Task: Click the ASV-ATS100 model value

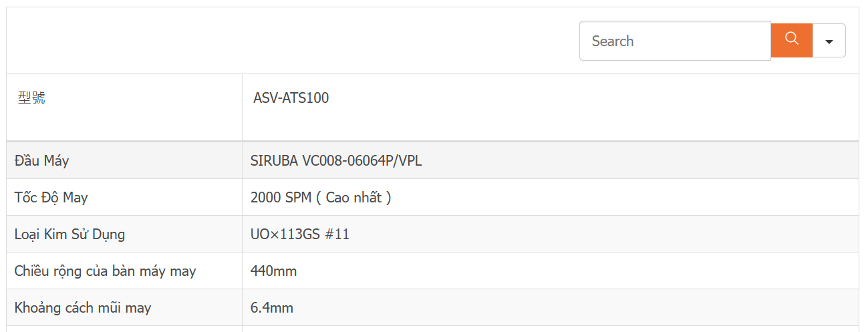Action: 291,98
